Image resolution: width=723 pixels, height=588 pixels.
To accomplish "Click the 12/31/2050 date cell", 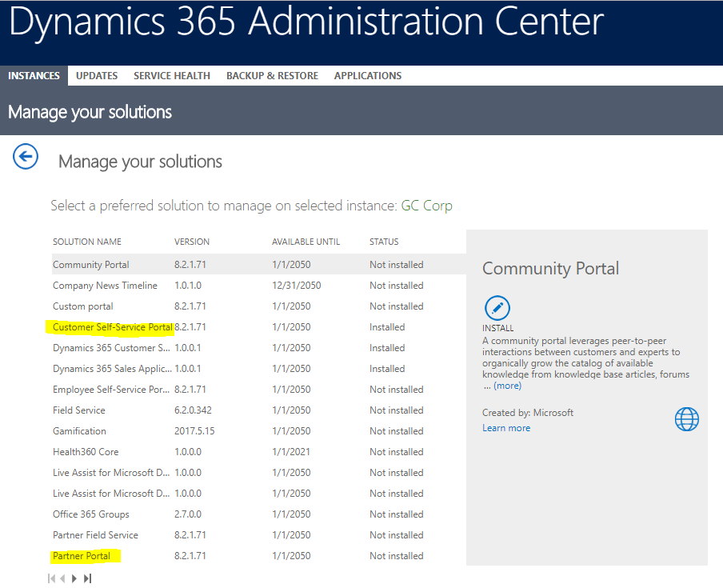I will 297,286.
